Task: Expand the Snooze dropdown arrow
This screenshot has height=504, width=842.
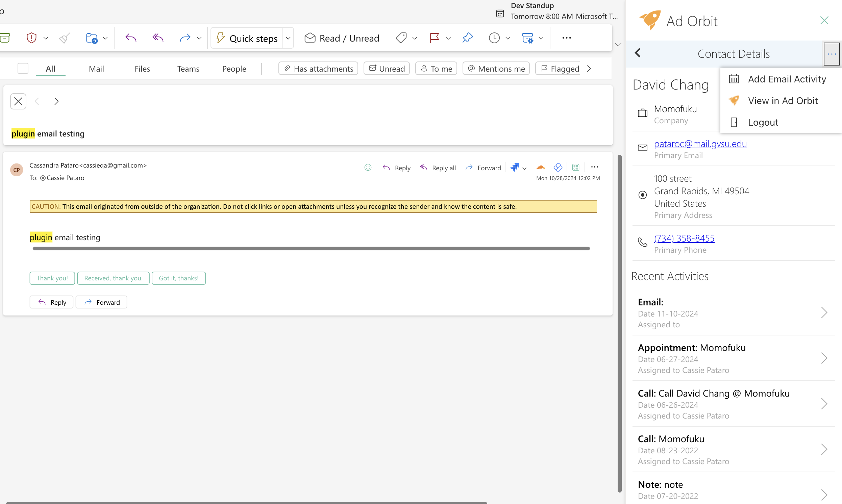Action: click(507, 38)
